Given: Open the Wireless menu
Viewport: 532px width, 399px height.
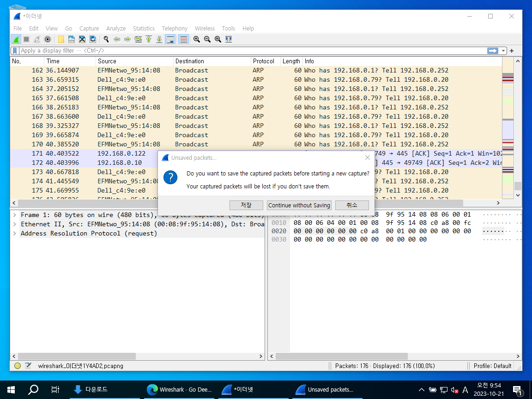Looking at the screenshot, I should [205, 29].
